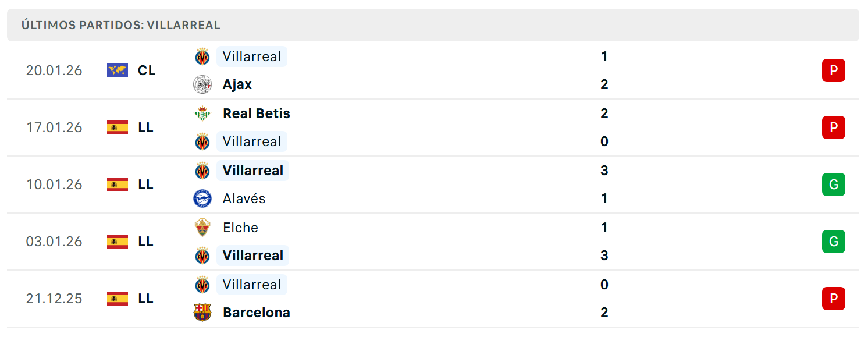Click Villarreal crest in the Ajax match

[202, 56]
